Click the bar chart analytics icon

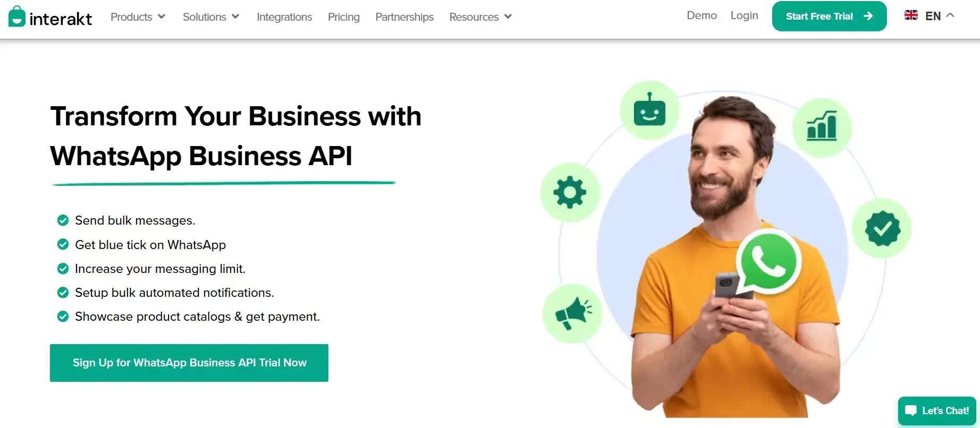[822, 127]
